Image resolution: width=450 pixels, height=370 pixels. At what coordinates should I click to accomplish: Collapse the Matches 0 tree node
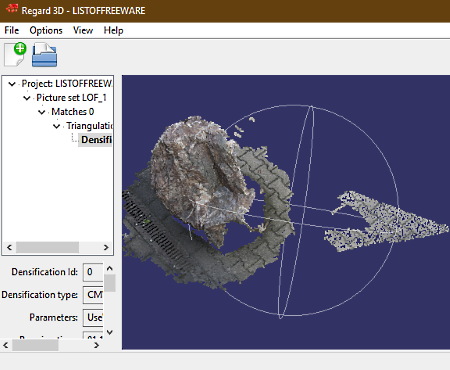(x=42, y=112)
